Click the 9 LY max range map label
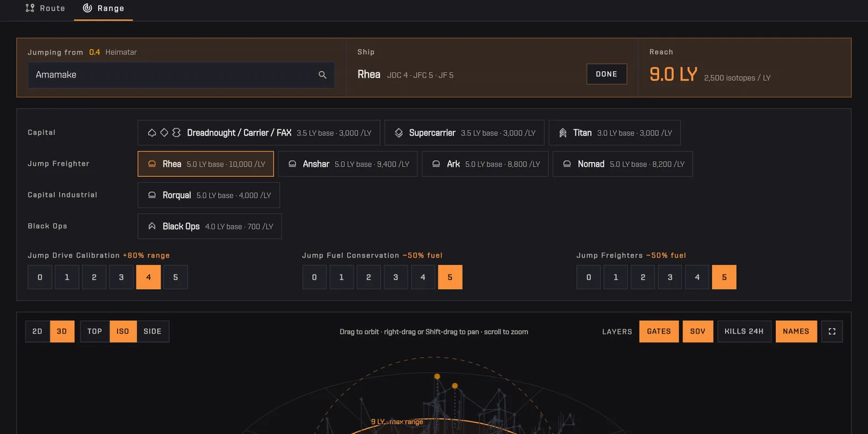The height and width of the screenshot is (434, 868). tap(397, 422)
